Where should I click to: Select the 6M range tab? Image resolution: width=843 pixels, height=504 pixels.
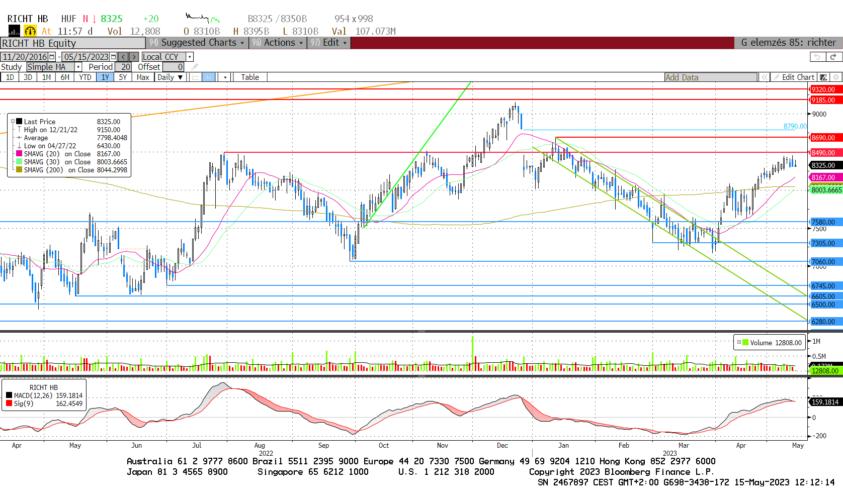[65, 77]
